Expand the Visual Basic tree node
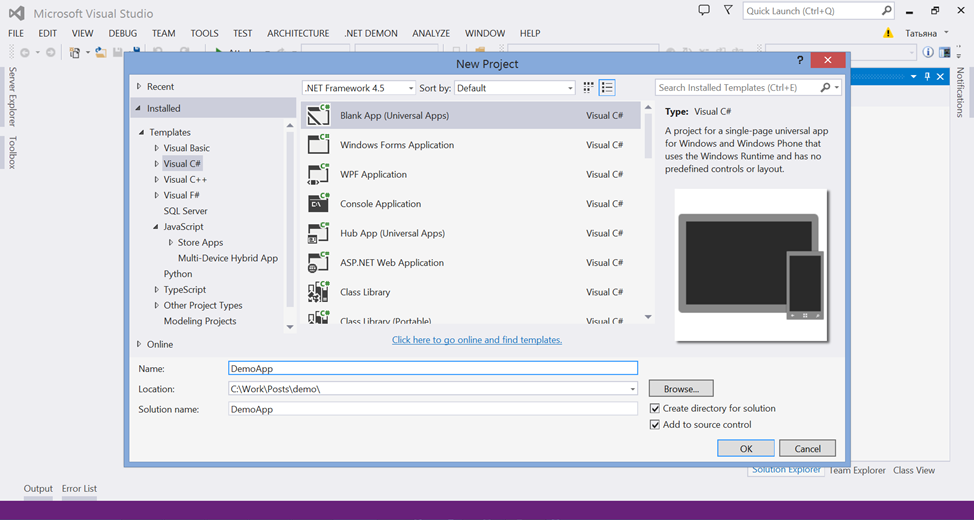Screen dimensions: 974x520 (x=157, y=148)
